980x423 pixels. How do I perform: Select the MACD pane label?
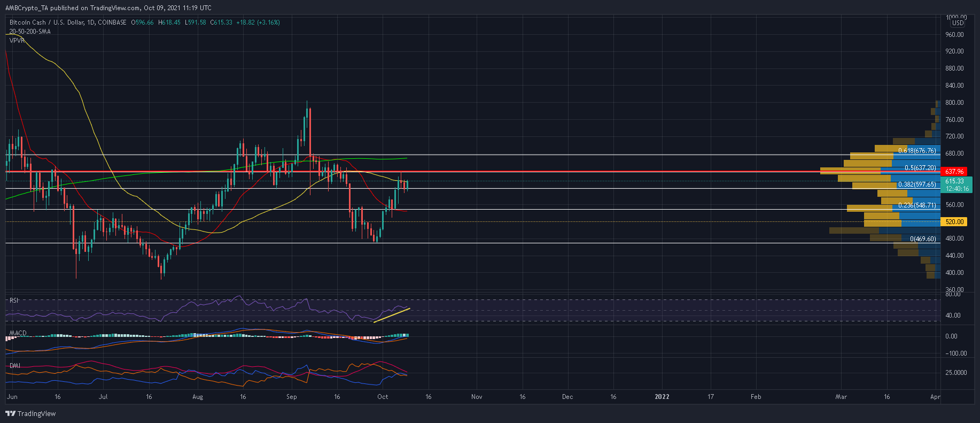(x=18, y=333)
